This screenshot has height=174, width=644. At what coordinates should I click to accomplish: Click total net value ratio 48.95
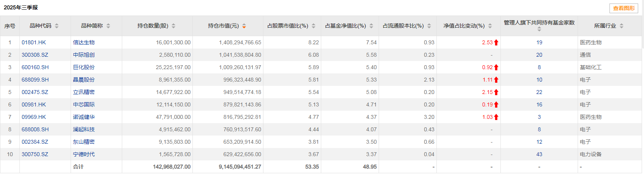click(x=370, y=167)
